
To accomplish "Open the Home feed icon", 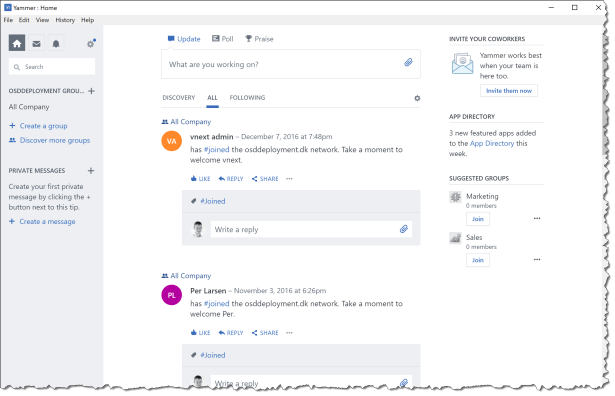I will (x=17, y=43).
